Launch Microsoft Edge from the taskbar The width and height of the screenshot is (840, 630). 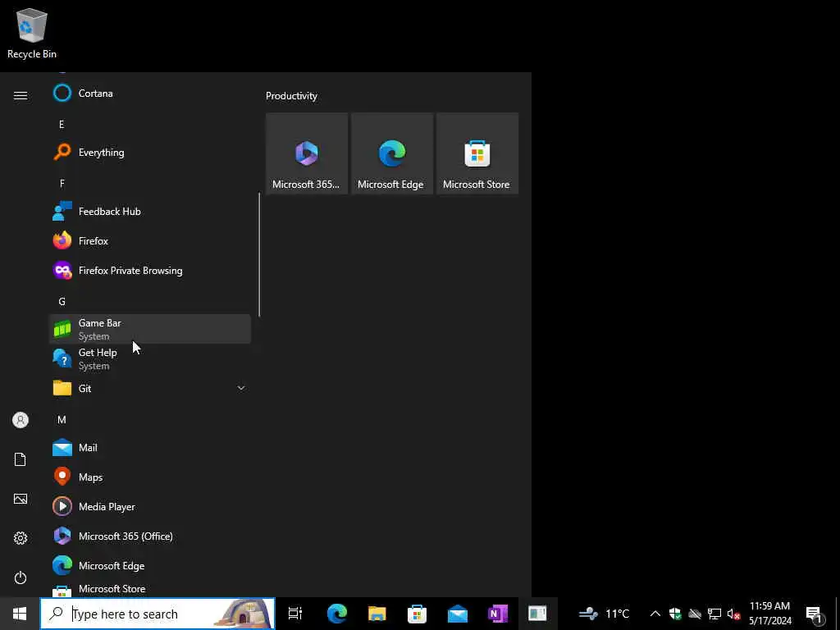[337, 614]
